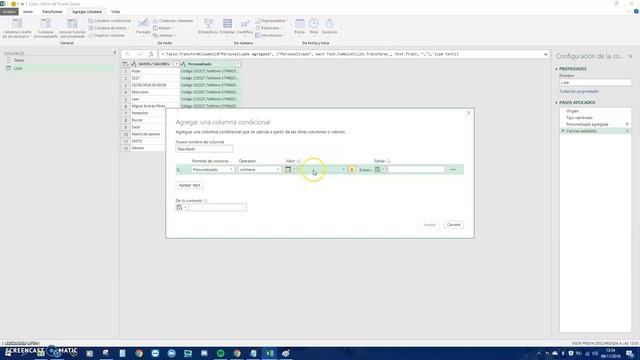
Task: Open the DATOS / VALORES column filter dropdown
Action: pyautogui.click(x=176, y=64)
